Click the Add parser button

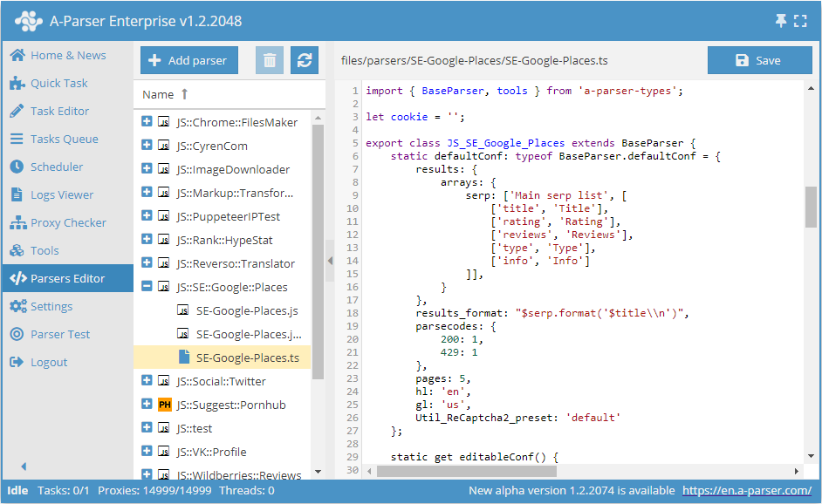[x=188, y=60]
